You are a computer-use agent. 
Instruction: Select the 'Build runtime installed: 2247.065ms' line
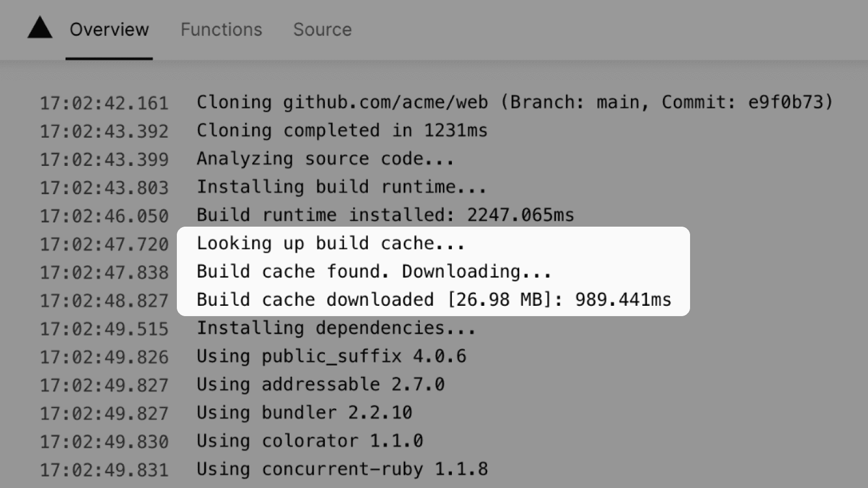point(385,215)
